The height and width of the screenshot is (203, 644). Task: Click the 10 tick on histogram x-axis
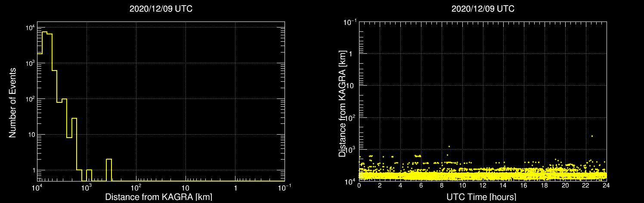point(186,188)
